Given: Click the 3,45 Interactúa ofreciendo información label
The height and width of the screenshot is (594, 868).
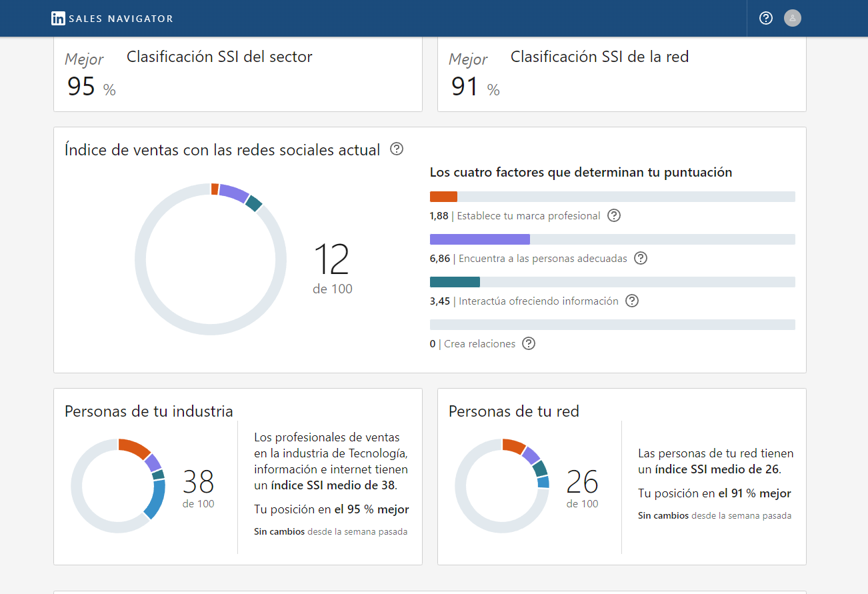Looking at the screenshot, I should (x=524, y=301).
